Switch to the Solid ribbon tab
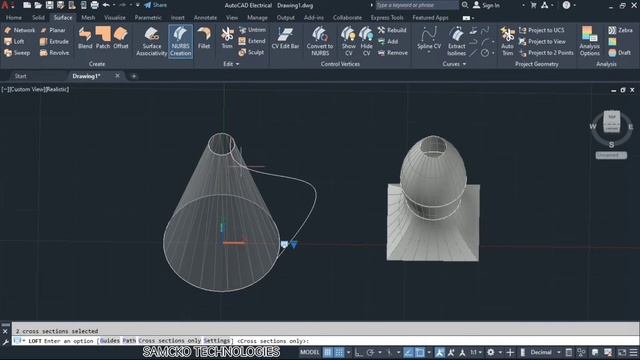The height and width of the screenshot is (360, 640). [38, 18]
